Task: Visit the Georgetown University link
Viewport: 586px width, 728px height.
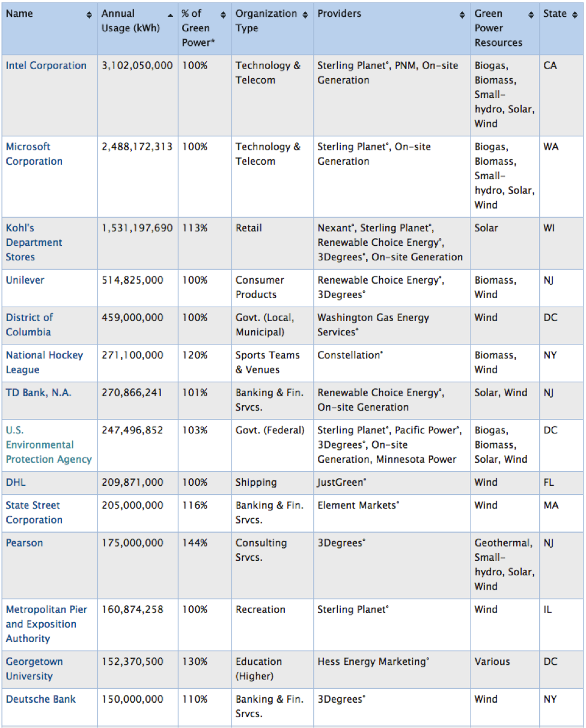Action: (x=34, y=669)
